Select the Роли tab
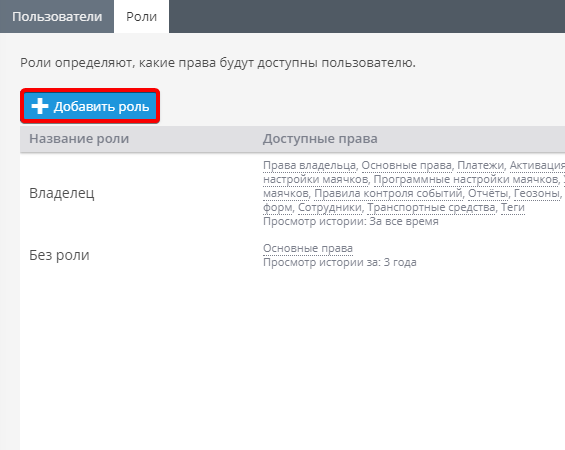This screenshot has height=450, width=565. (141, 17)
